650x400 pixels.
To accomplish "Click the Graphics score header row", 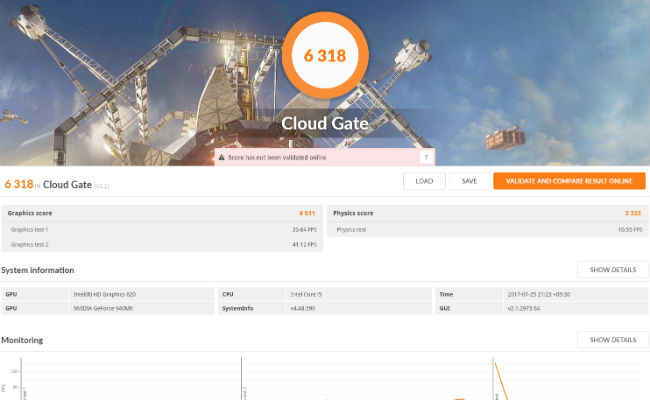I will 162,213.
